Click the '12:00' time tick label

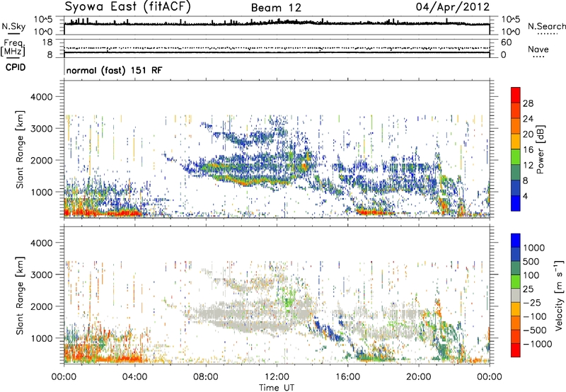277,377
